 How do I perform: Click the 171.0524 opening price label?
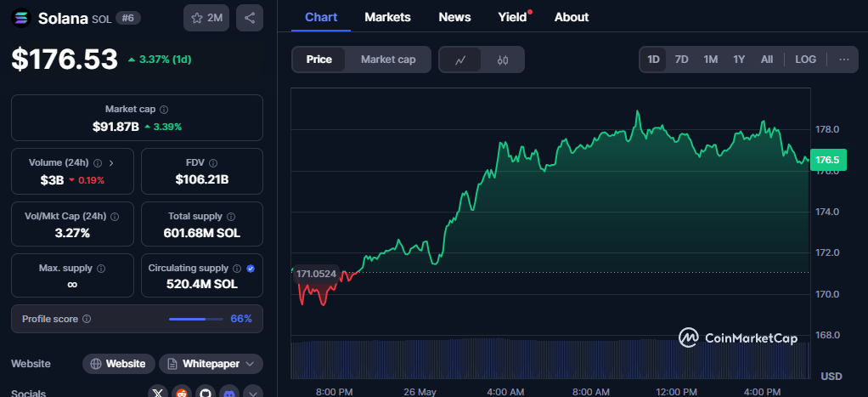pos(317,274)
